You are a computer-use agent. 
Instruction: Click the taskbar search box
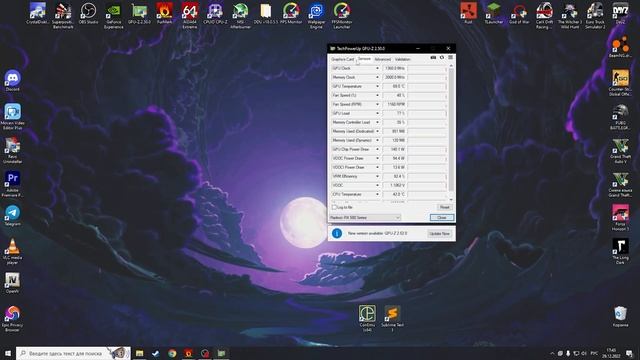tap(73, 353)
